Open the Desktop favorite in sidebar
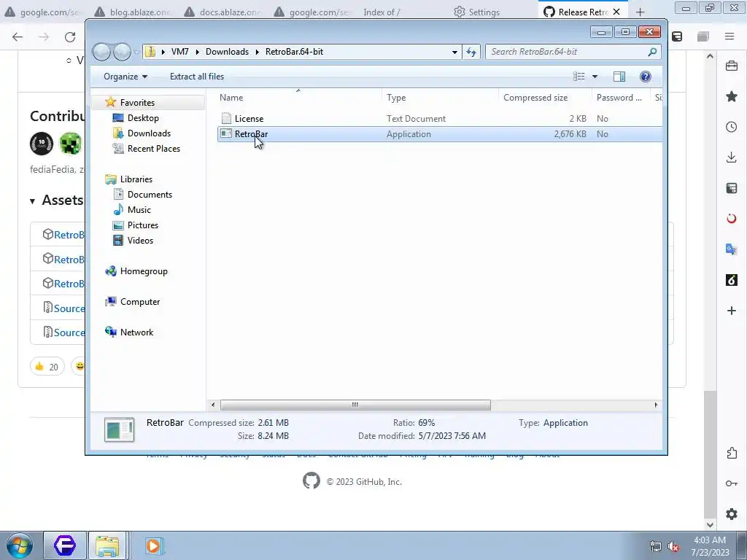The image size is (747, 560). [x=143, y=118]
